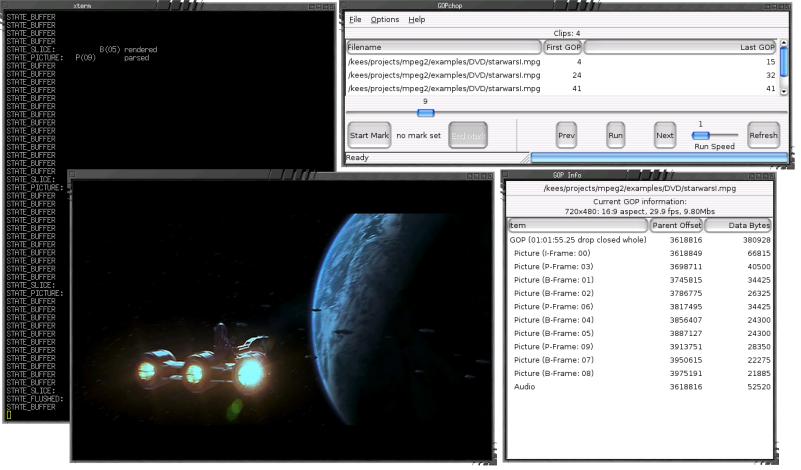Select the clip row with Last GOP 41
This screenshot has width=801, height=470.
(x=562, y=88)
